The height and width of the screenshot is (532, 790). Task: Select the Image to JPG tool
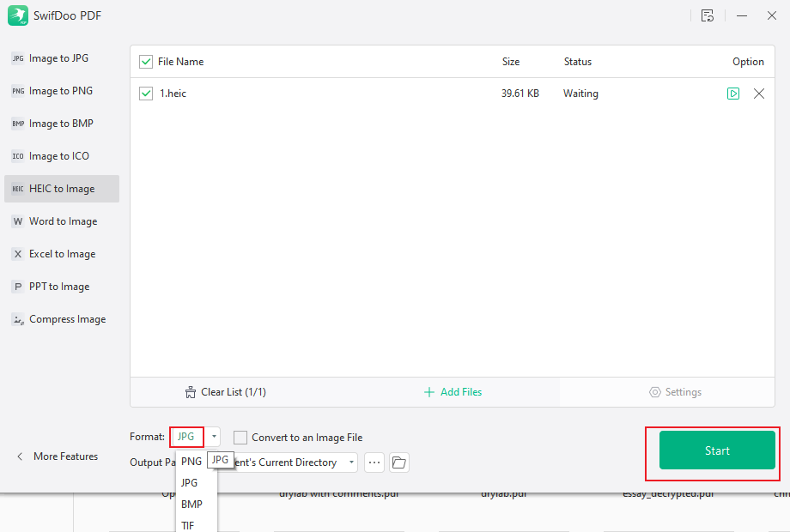click(60, 57)
